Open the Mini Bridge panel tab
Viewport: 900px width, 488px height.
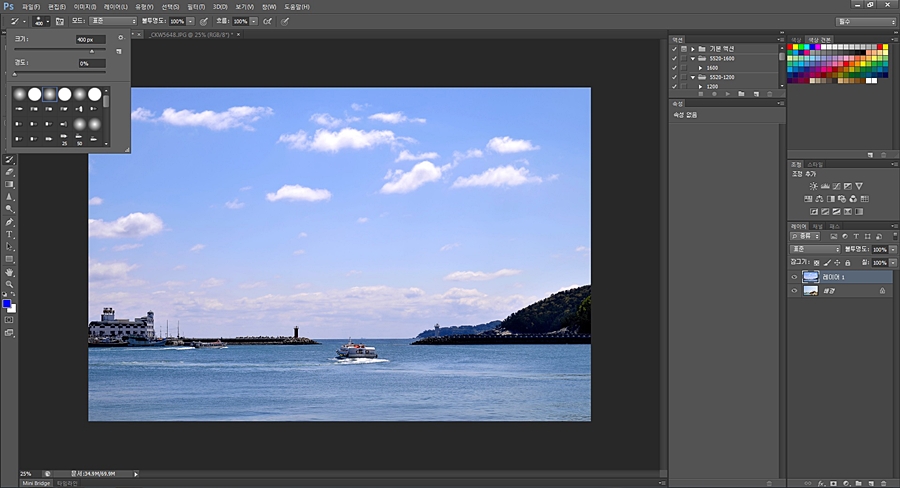click(35, 483)
